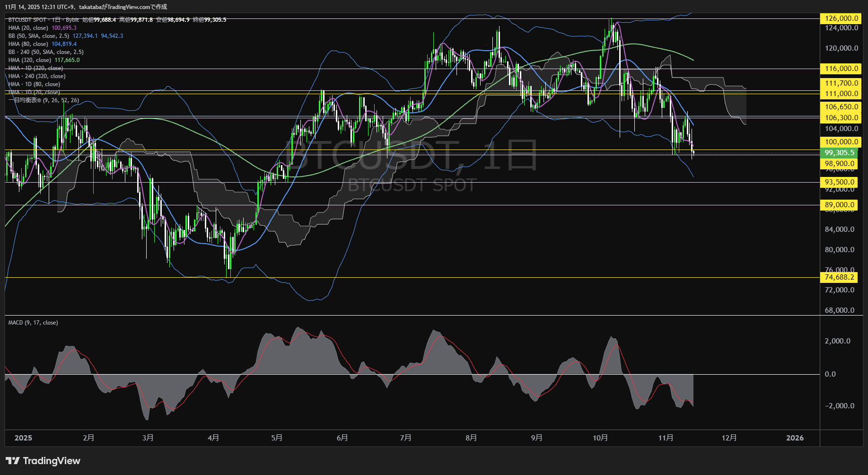The height and width of the screenshot is (475, 868).
Task: Click the green current price label 99,305.5
Action: point(839,153)
